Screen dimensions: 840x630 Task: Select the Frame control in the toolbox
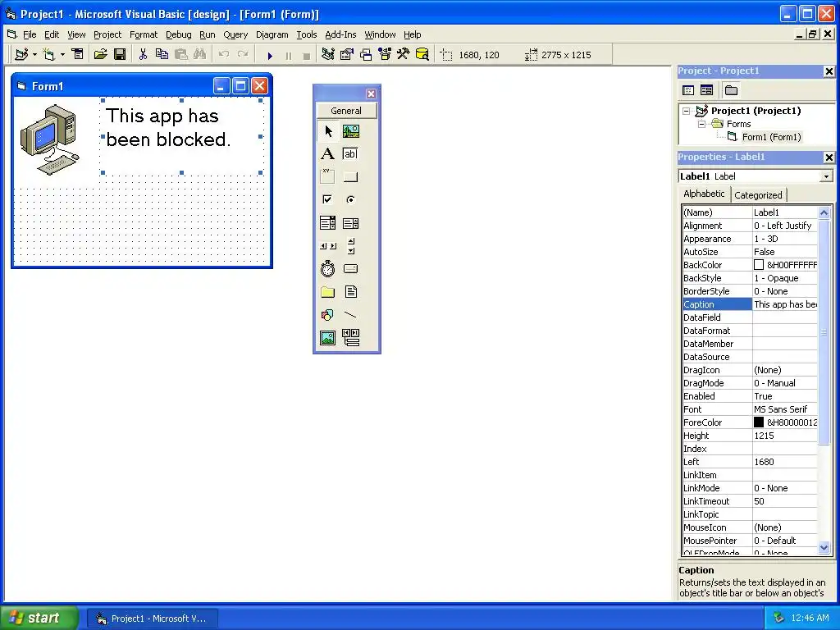coord(328,177)
